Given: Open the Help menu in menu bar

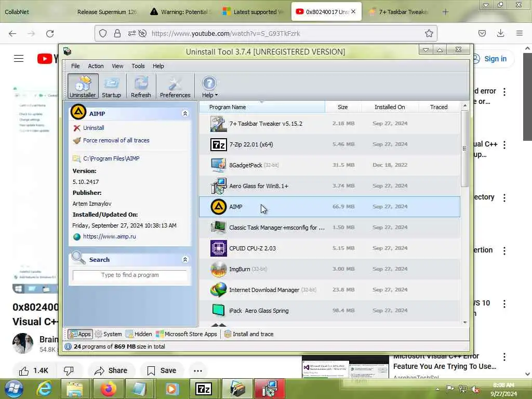Looking at the screenshot, I should (x=158, y=66).
